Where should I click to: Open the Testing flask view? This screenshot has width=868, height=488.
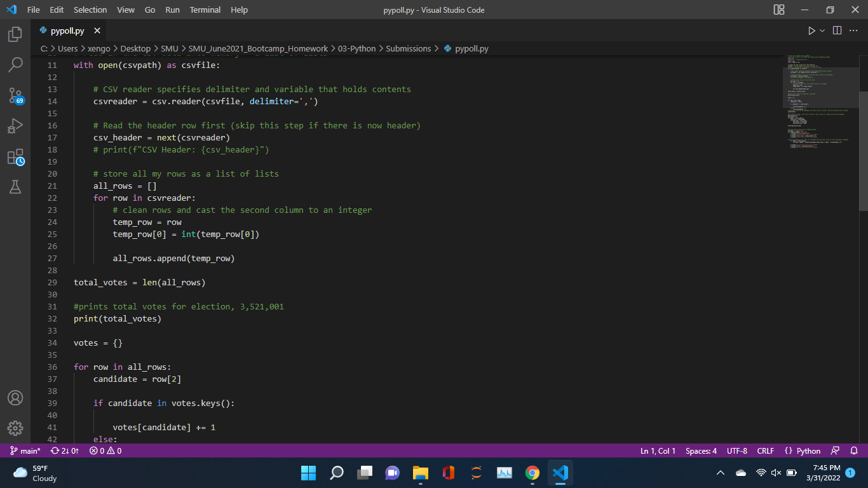coord(15,187)
